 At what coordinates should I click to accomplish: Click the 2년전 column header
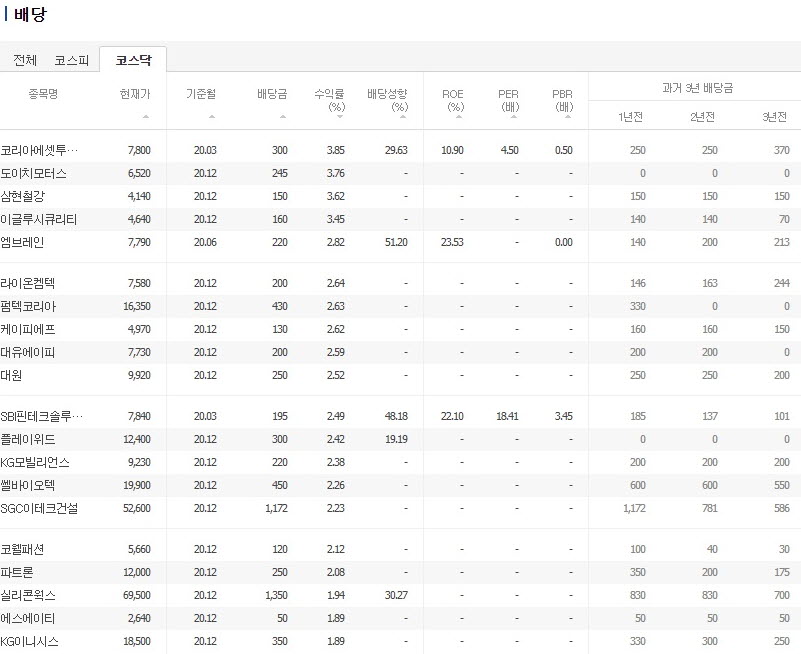[702, 117]
